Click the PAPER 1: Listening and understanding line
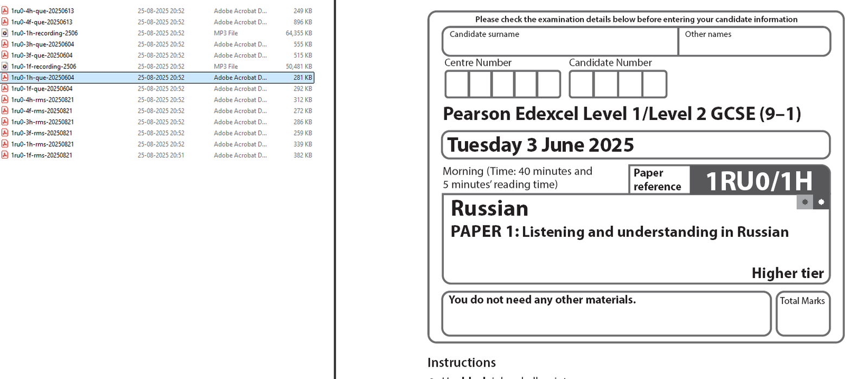Image resolution: width=868 pixels, height=379 pixels. point(620,232)
